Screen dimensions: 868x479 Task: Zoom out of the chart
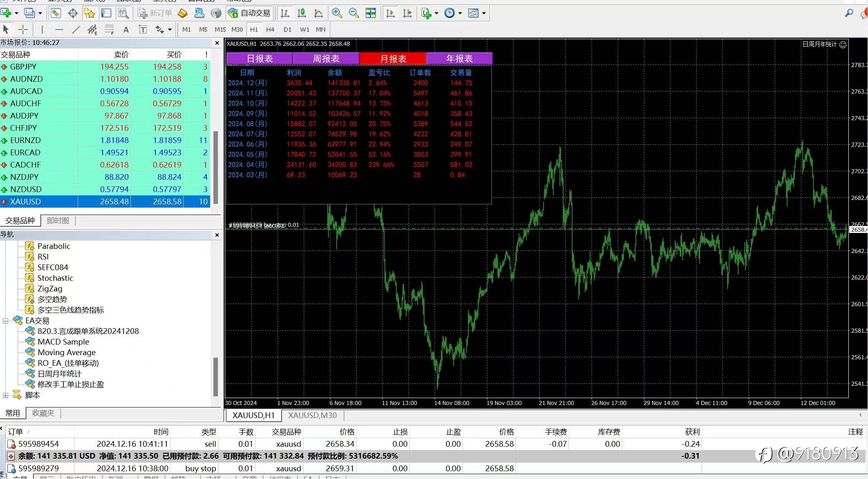click(354, 13)
